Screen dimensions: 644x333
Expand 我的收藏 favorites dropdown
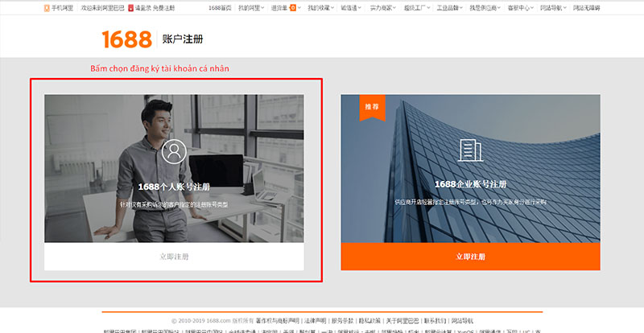[320, 8]
